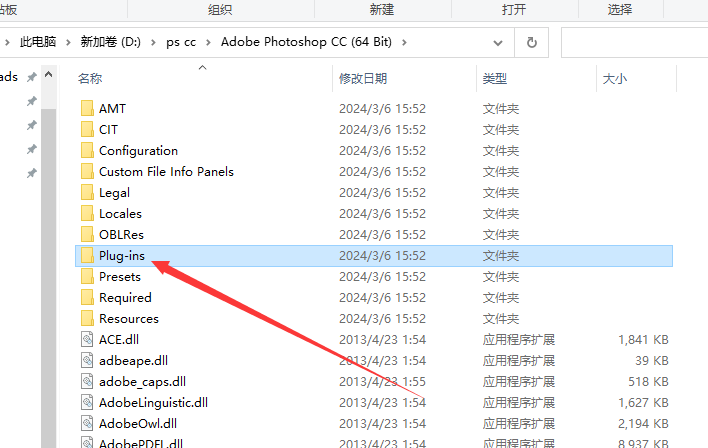
Task: Click the 'Plug-ins' folder name
Action: (122, 256)
